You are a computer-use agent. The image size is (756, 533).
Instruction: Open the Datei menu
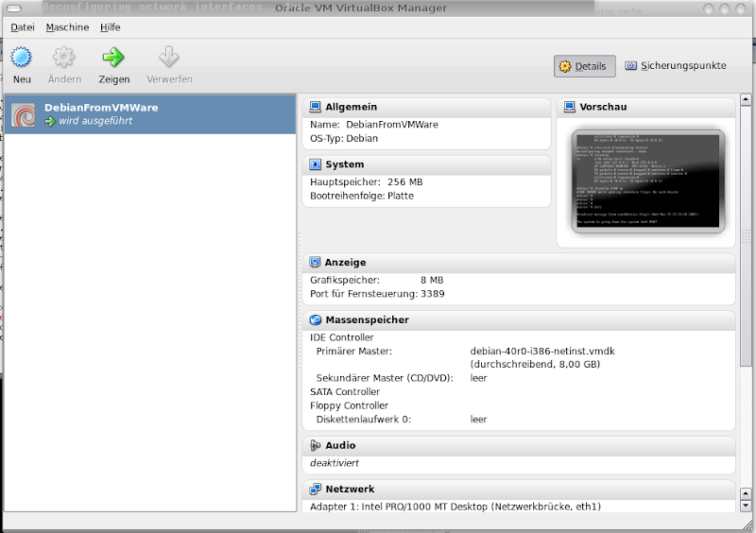pyautogui.click(x=23, y=27)
